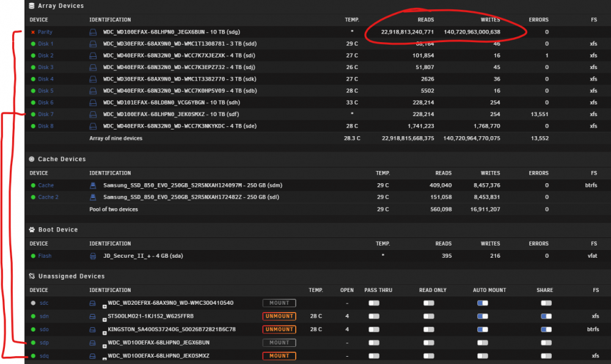Click the disk icon in the Disk 4 row

[93, 79]
